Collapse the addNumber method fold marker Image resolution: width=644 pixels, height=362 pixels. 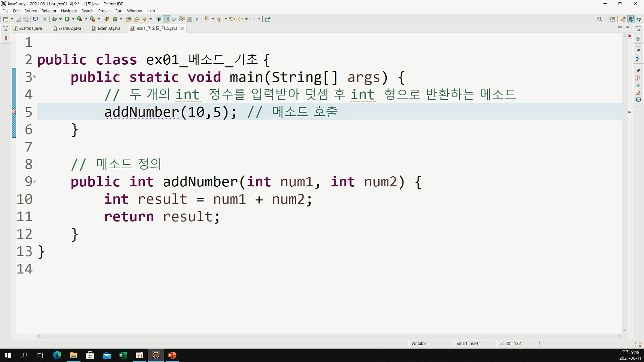(34, 181)
